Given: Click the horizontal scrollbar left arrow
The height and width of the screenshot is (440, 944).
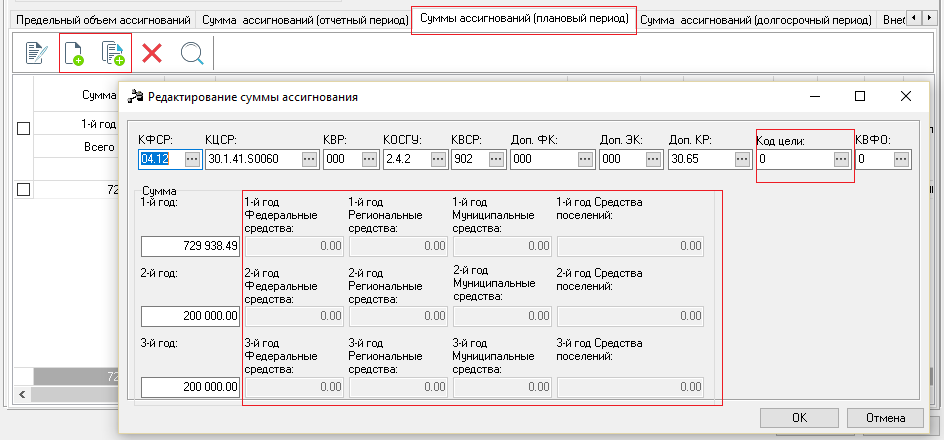Looking at the screenshot, I should point(22,394).
